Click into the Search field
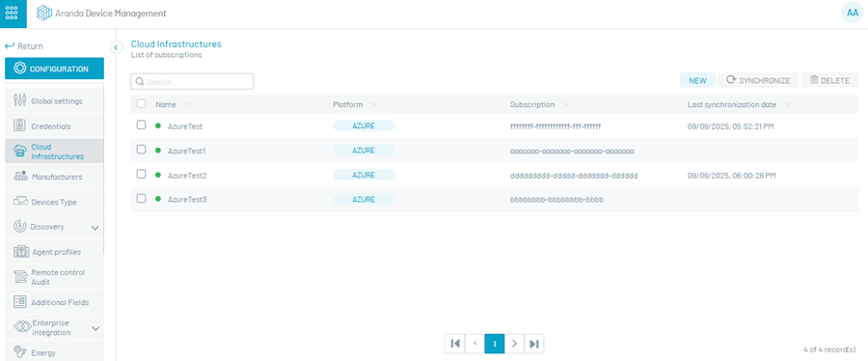This screenshot has height=361, width=868. pyautogui.click(x=192, y=81)
